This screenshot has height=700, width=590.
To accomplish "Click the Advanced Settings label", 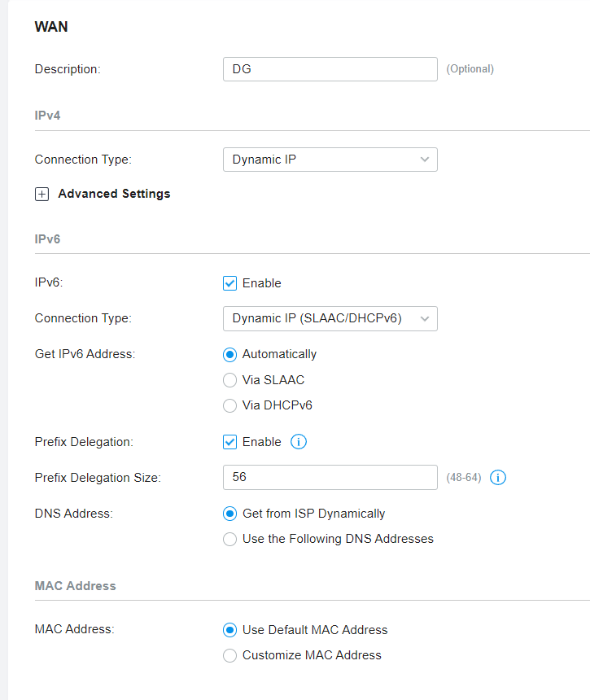I will point(114,194).
